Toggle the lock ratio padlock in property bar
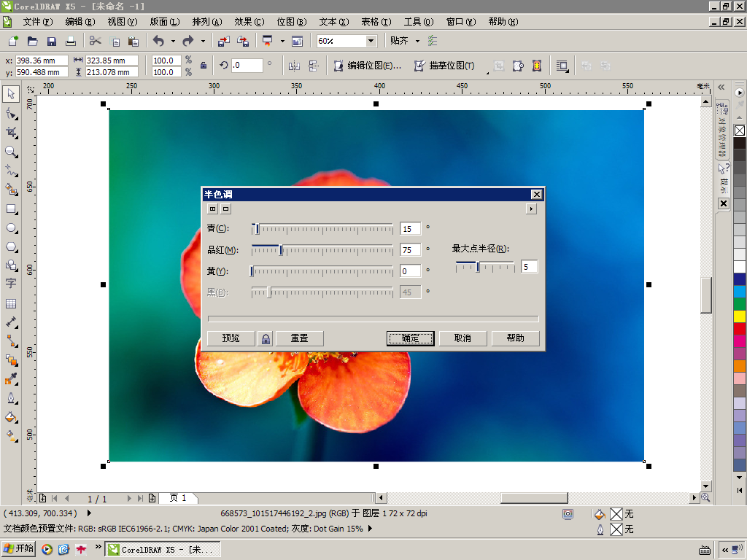 (x=204, y=66)
